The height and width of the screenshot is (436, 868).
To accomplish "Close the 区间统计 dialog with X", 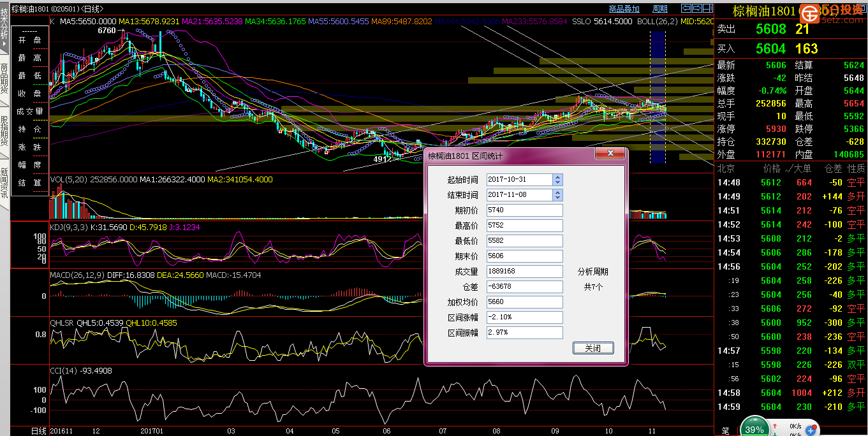I will coord(610,154).
